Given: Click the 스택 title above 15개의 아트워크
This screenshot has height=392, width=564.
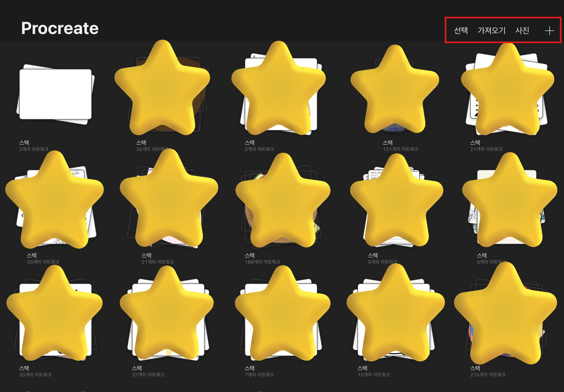Looking at the screenshot, I should [362, 368].
